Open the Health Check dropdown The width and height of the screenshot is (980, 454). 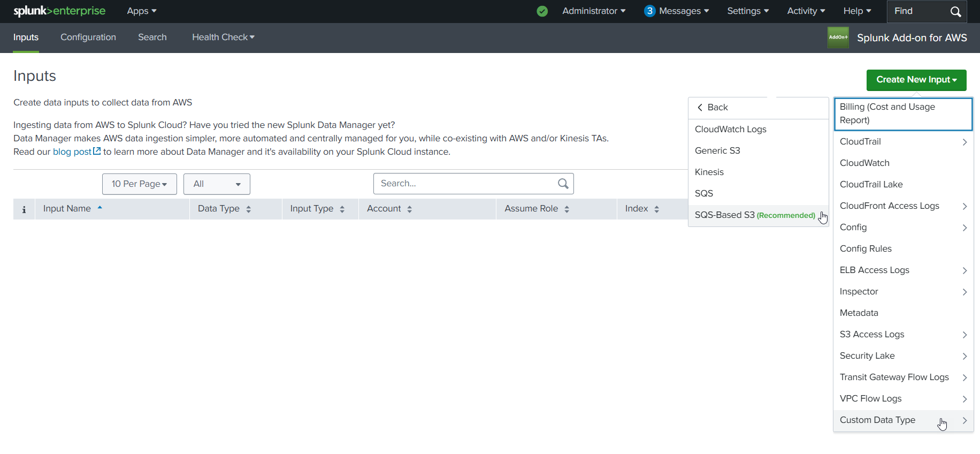pos(223,37)
